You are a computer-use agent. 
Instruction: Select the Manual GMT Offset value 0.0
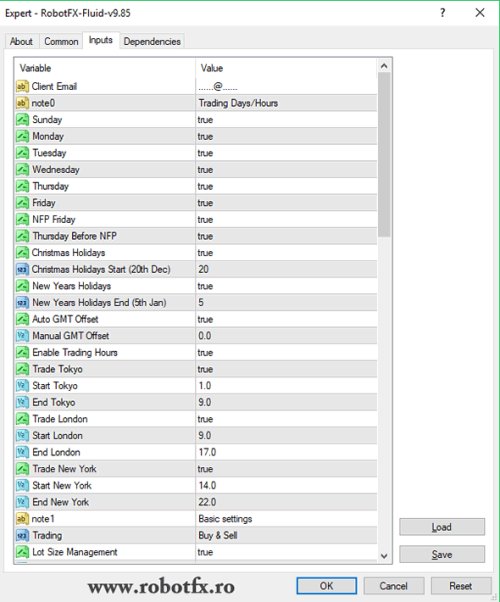point(286,336)
